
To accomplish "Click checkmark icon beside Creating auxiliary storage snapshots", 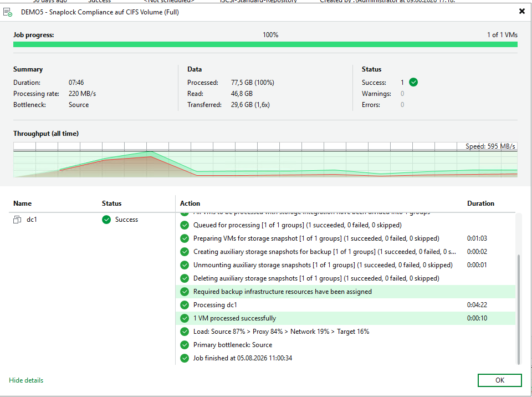I will tap(185, 252).
